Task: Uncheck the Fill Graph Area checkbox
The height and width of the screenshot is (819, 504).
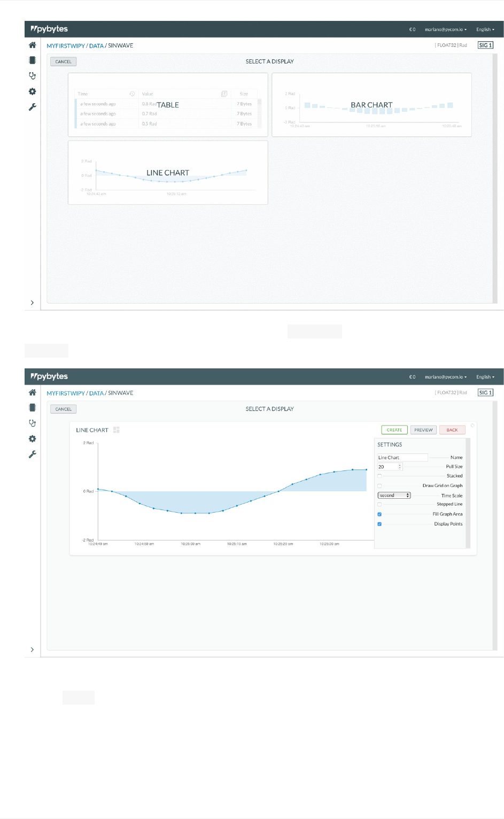Action: point(379,514)
